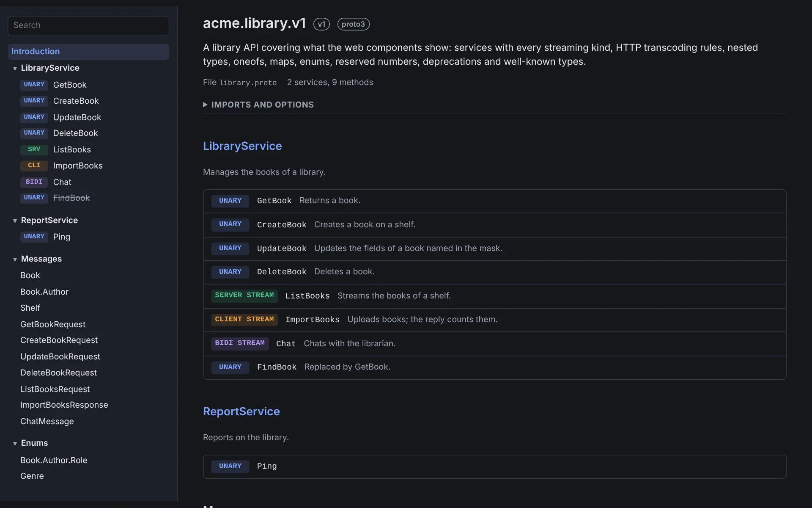Click the ReportService heading link
Image resolution: width=812 pixels, height=508 pixels.
point(241,411)
